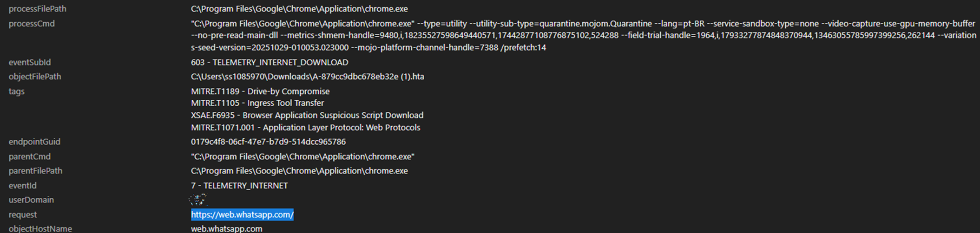Select the 'eventSubId' field label
This screenshot has height=233, width=980.
30,62
